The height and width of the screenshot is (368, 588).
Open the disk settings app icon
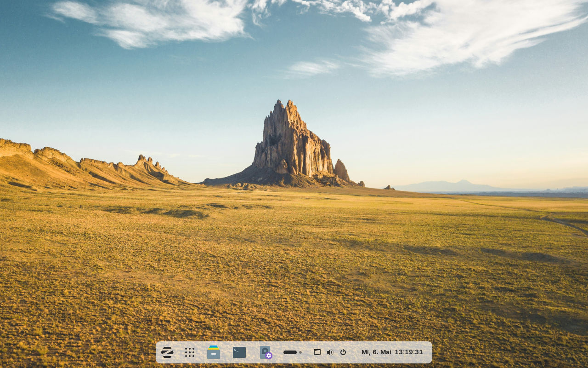point(266,352)
